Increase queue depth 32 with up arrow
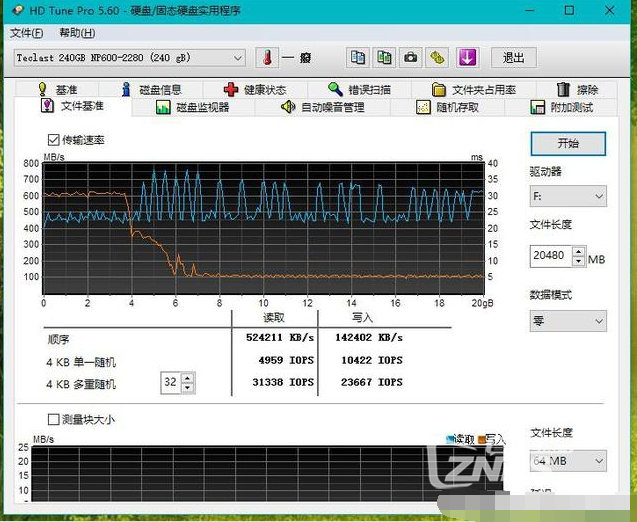Screen dimensions: 637x522 (x=187, y=378)
